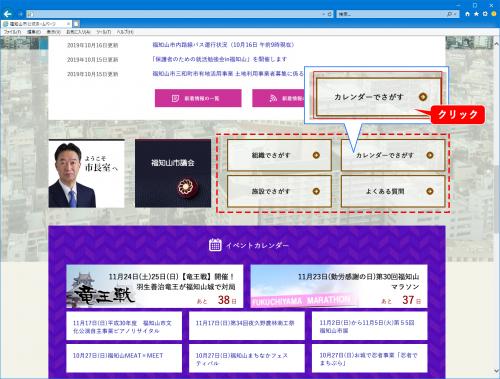500x379 pixels.
Task: Open the 11月17日 夜久野農林商工祭 event link
Action: [247, 326]
